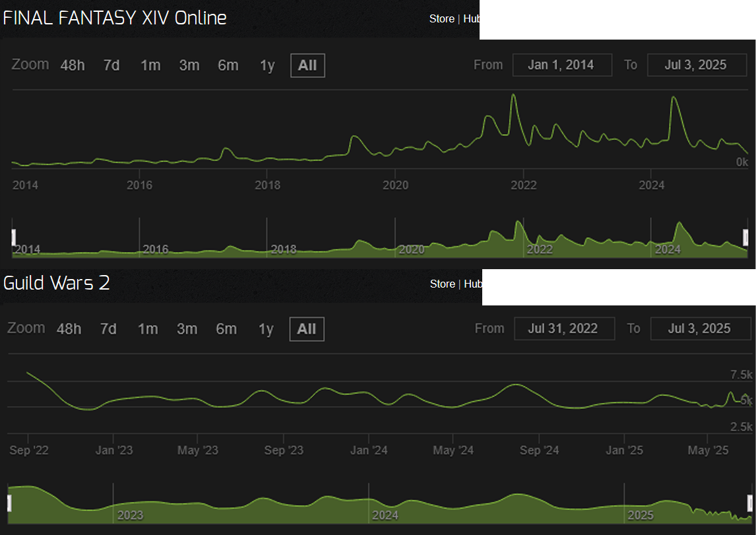Select 3m zoom on FINAL FANTASY XIV chart
The image size is (756, 535).
pyautogui.click(x=189, y=65)
